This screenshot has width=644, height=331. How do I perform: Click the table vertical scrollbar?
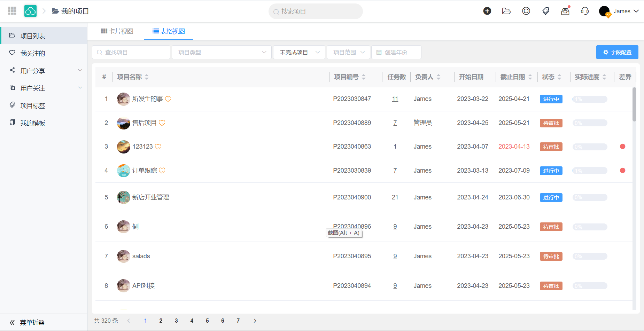(634, 104)
